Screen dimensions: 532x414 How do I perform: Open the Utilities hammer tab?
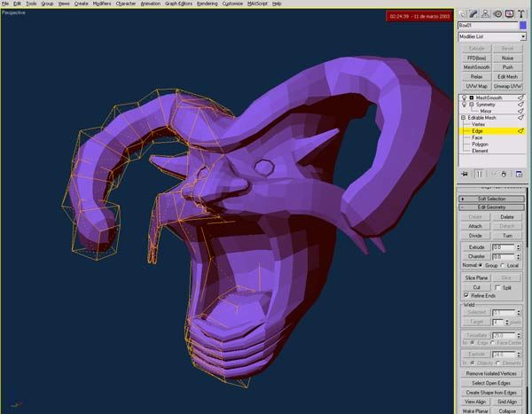(521, 14)
